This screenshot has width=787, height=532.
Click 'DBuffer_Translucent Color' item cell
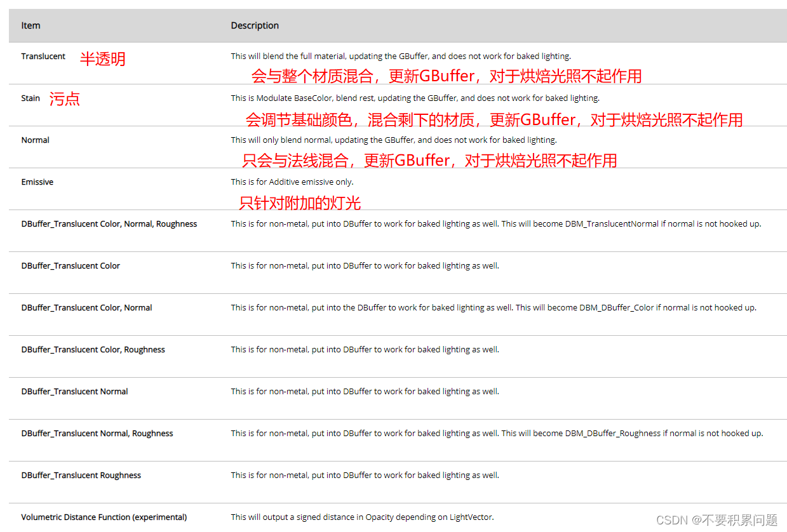pyautogui.click(x=71, y=266)
